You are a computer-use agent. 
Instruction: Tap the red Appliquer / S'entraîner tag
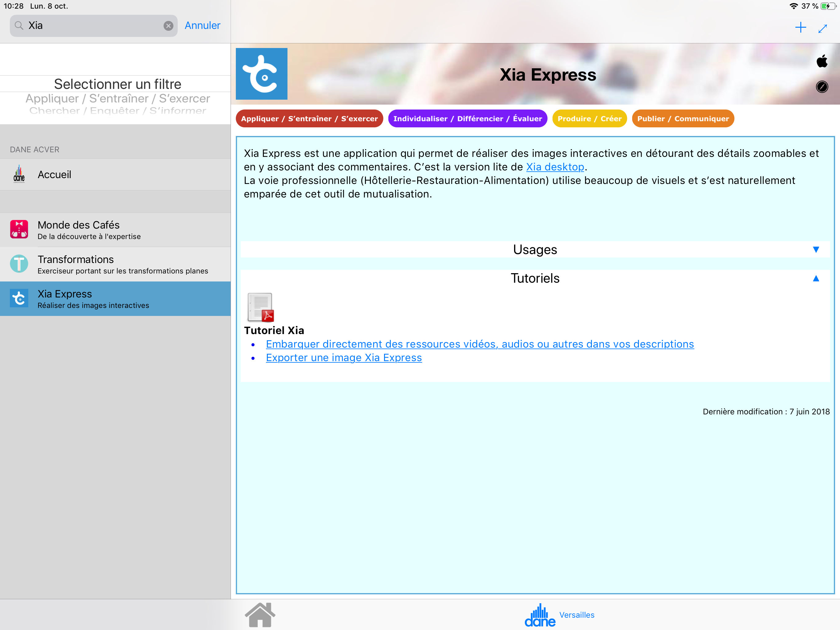point(309,118)
